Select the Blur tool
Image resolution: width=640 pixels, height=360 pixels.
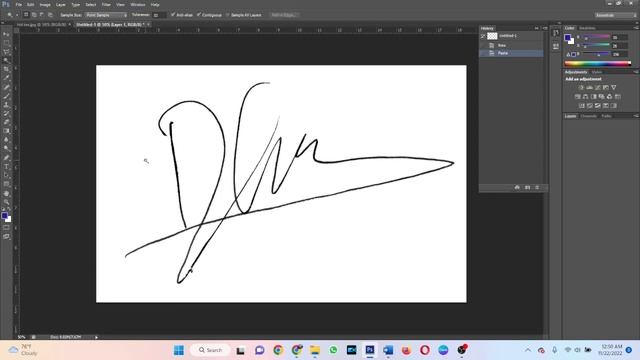pyautogui.click(x=6, y=140)
